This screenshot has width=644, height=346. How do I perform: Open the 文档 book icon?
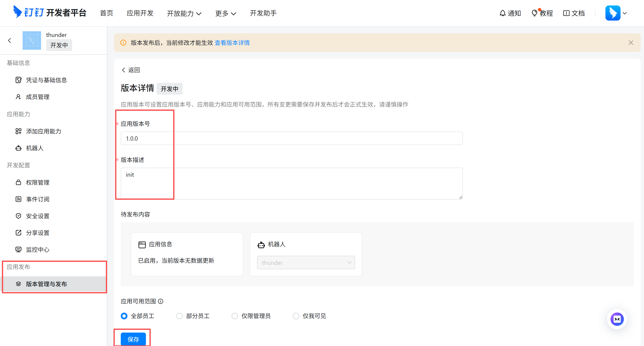click(x=566, y=13)
